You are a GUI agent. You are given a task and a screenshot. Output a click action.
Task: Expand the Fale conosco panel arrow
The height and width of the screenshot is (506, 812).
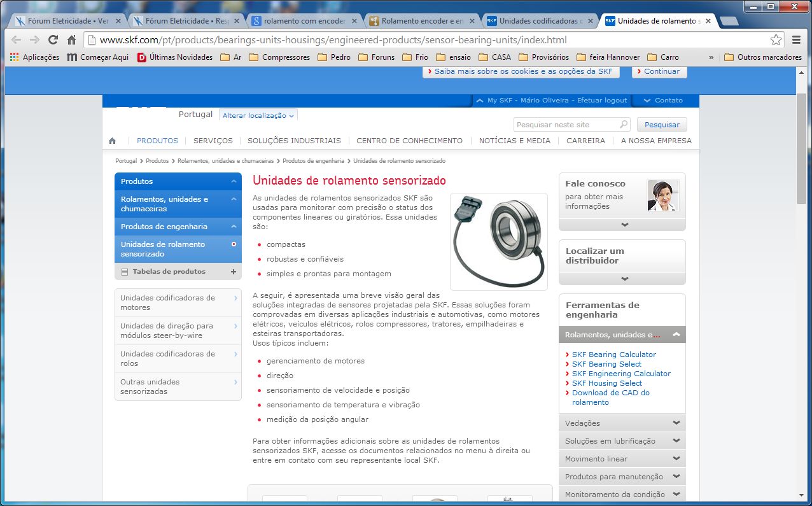click(x=624, y=225)
